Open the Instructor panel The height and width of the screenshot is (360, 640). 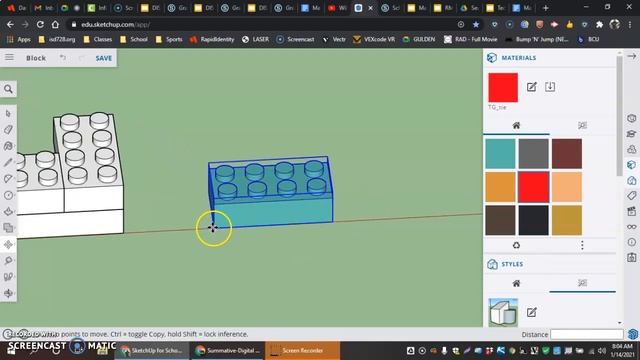[631, 134]
